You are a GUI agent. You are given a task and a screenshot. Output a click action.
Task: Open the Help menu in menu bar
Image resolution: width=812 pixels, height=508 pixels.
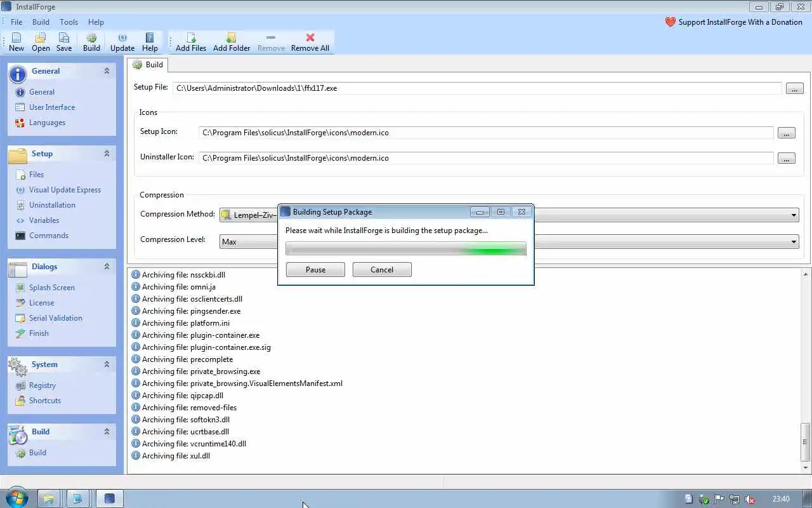coord(96,22)
